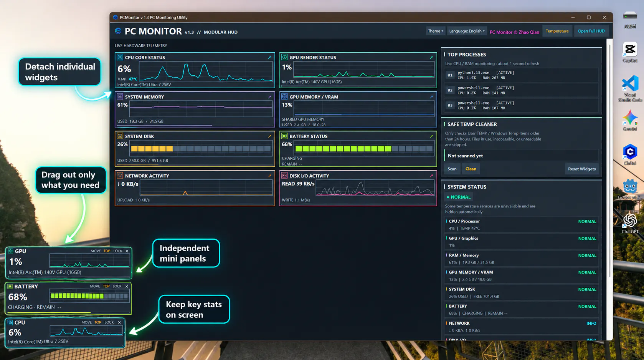This screenshot has width=644, height=360.
Task: Toggle TOP on the CPU mini panel
Action: point(98,322)
